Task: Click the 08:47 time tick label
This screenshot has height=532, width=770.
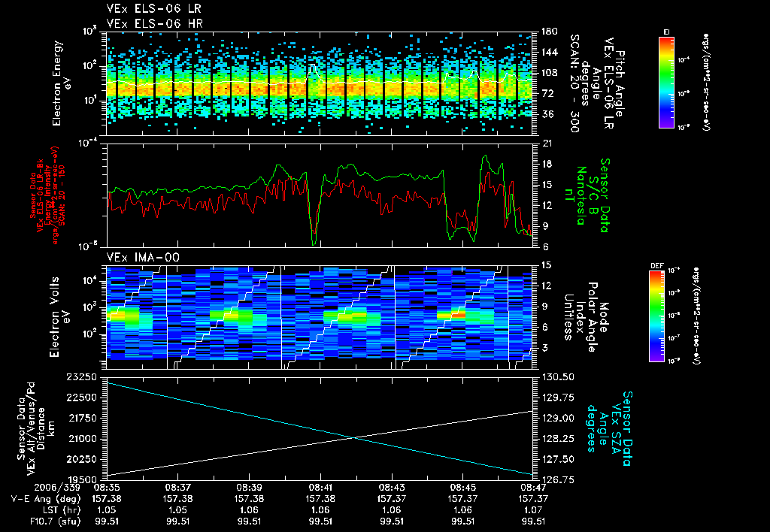Action: pos(534,488)
